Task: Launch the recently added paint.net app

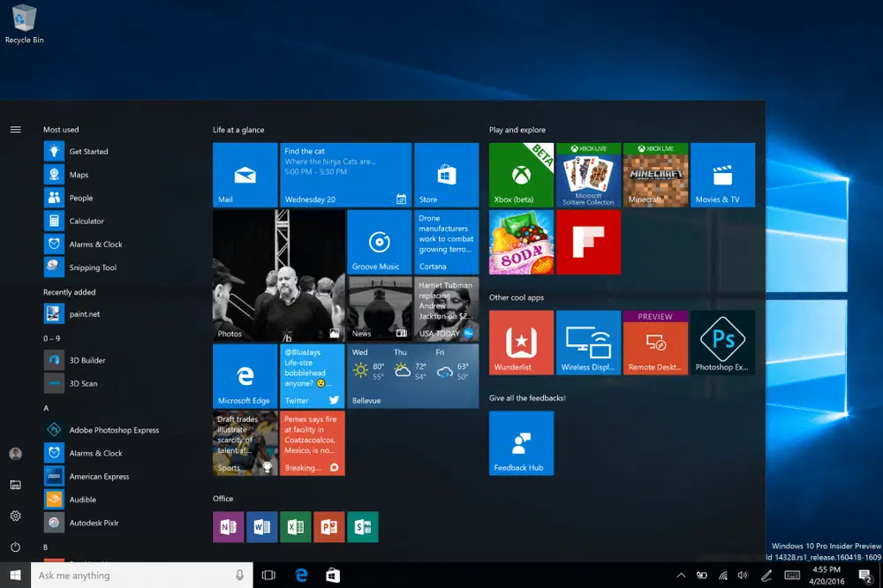Action: tap(87, 313)
